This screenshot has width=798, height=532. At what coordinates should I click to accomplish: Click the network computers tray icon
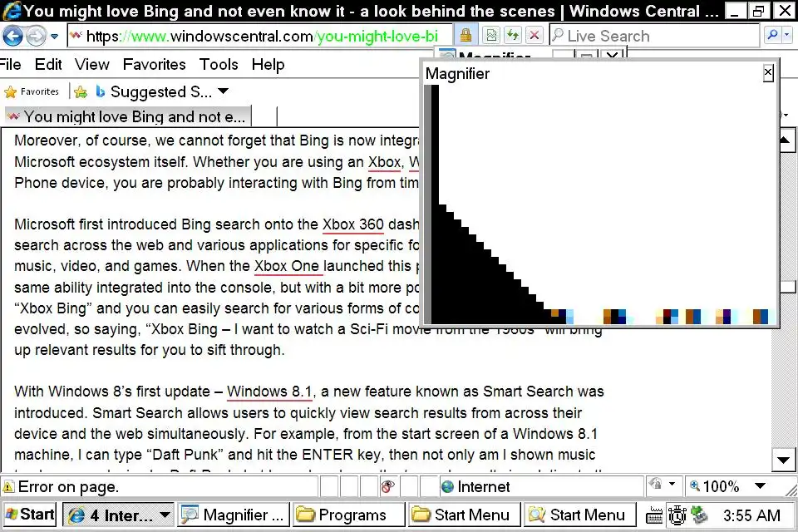point(699,515)
